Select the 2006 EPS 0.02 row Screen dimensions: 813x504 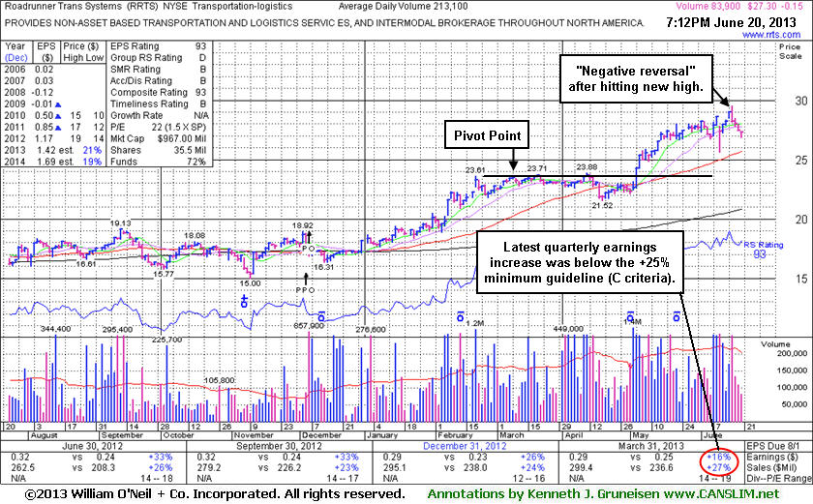29,70
